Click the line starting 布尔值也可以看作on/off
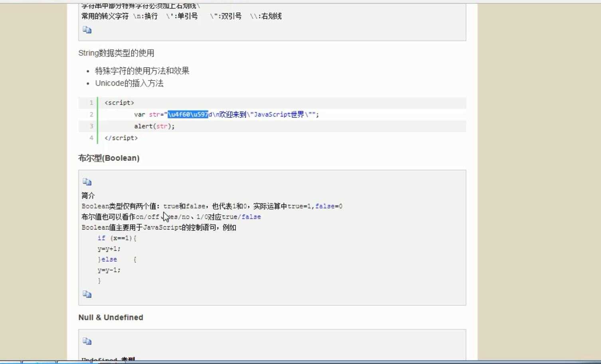Screen dimensions: 601x364 click(171, 217)
